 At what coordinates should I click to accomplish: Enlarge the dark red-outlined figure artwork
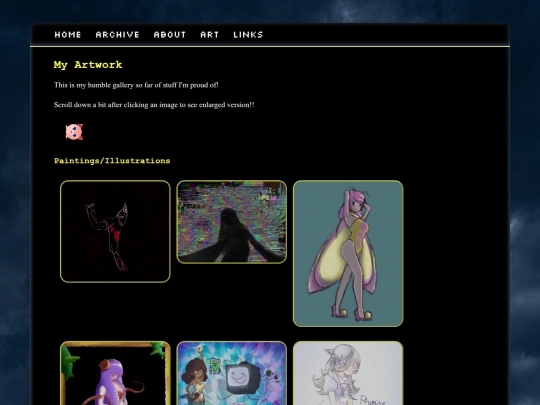[x=115, y=231]
